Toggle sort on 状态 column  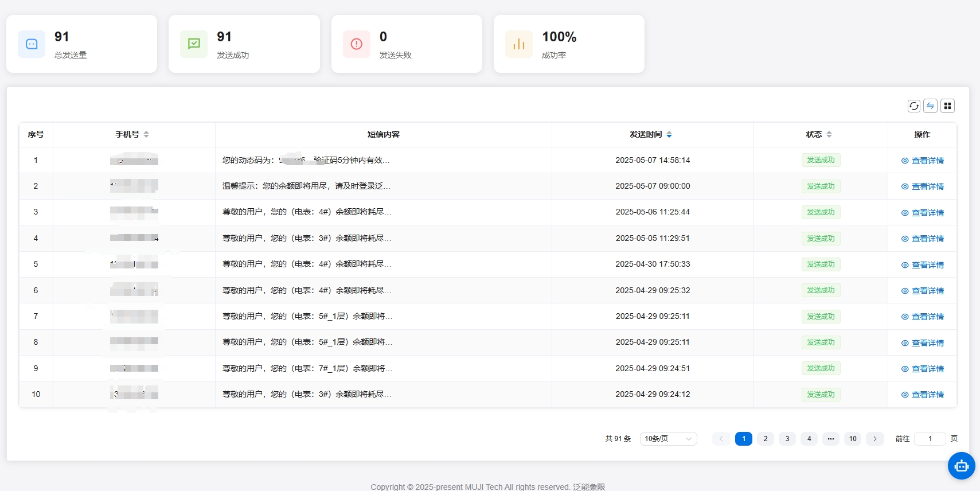pos(829,134)
